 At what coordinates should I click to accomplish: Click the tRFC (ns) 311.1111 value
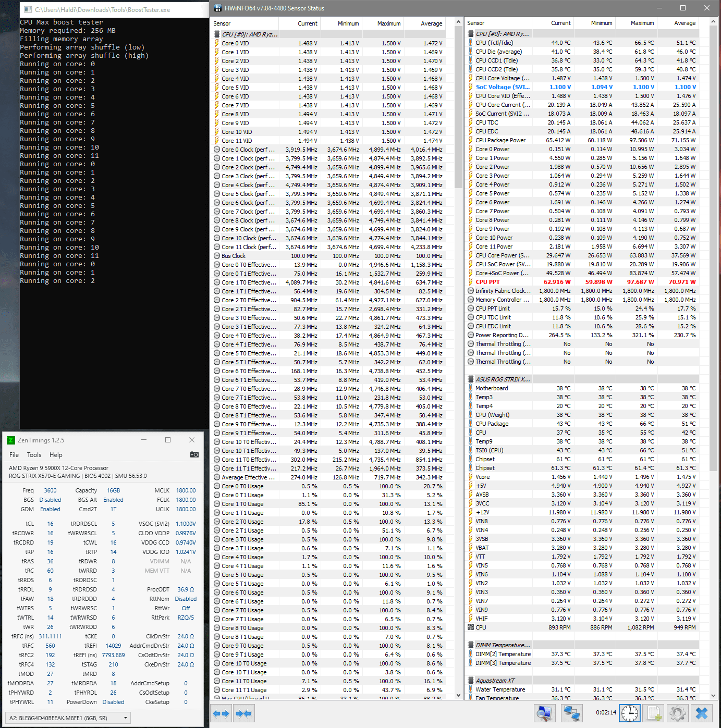50,636
